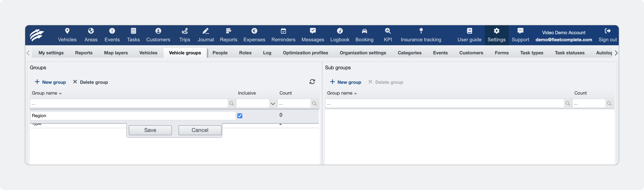Open the Messages chat icon
The height and width of the screenshot is (190, 644).
[312, 31]
